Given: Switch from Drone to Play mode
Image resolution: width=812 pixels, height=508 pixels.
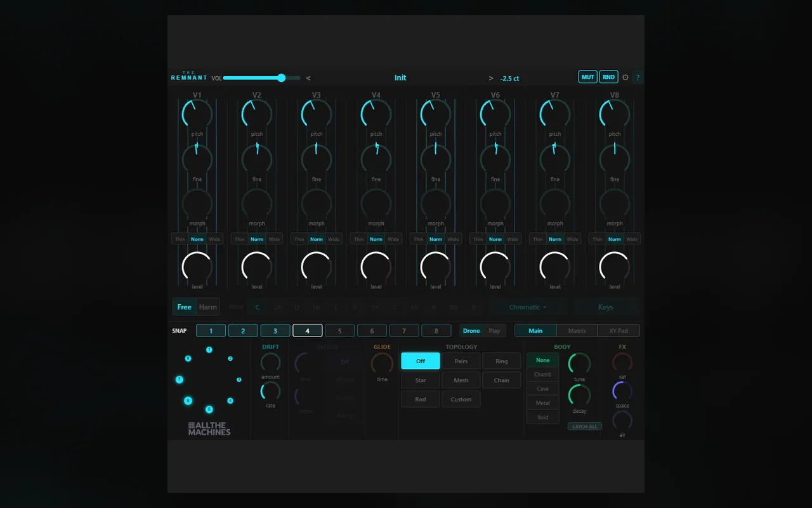Looking at the screenshot, I should coord(494,331).
